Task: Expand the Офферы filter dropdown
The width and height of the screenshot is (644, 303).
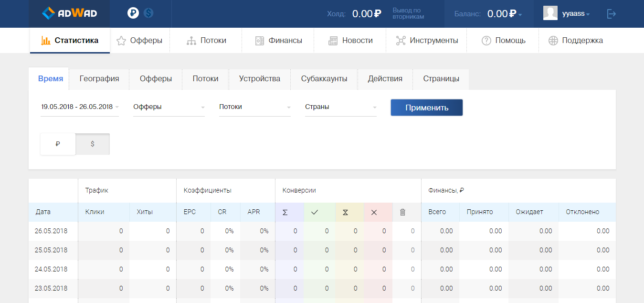Action: click(169, 107)
